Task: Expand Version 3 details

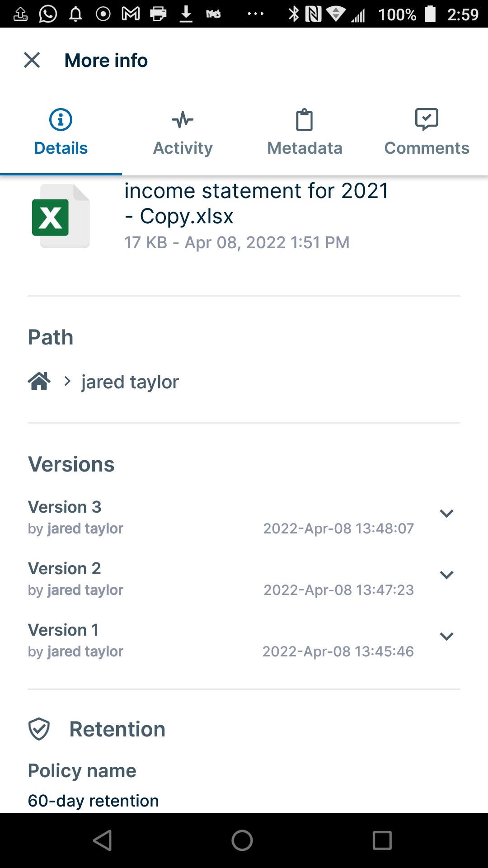Action: 447,513
